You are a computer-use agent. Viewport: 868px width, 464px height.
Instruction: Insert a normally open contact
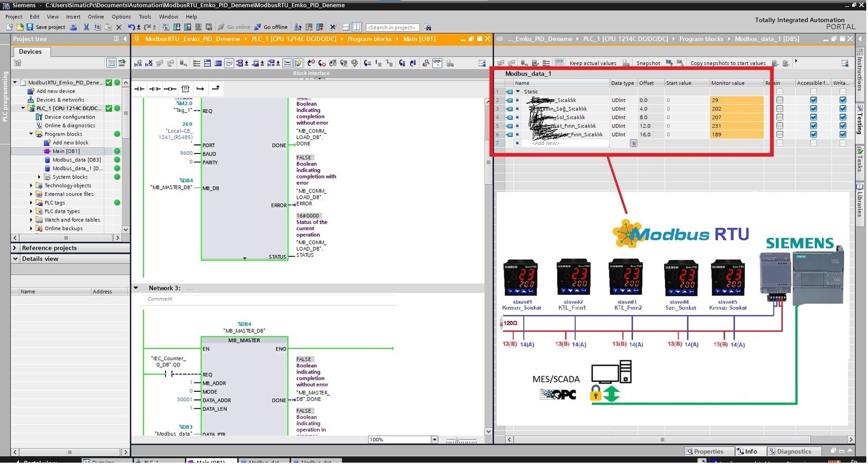pyautogui.click(x=139, y=88)
